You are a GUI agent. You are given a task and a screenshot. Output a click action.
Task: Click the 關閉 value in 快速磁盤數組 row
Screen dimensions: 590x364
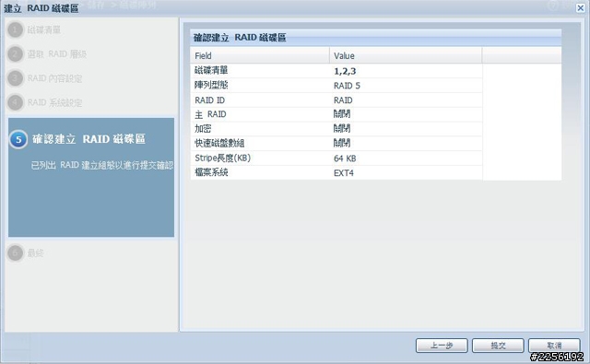(342, 143)
